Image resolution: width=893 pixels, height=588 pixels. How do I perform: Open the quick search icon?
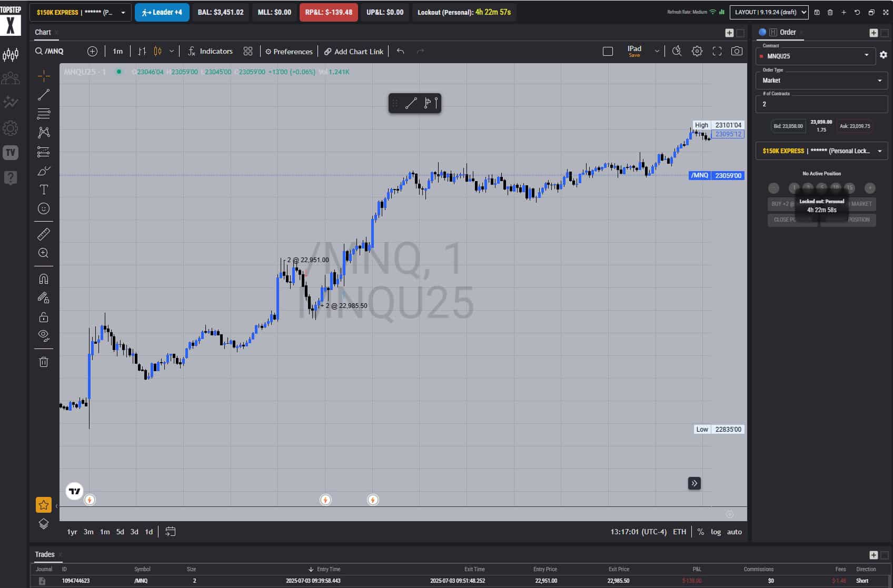pyautogui.click(x=677, y=51)
